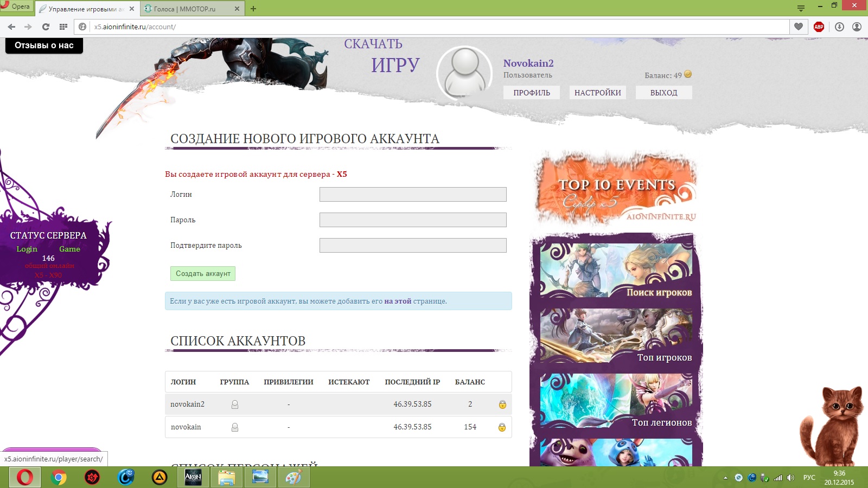Open the downloads icon in the toolbar
Image resolution: width=868 pixels, height=488 pixels.
839,27
